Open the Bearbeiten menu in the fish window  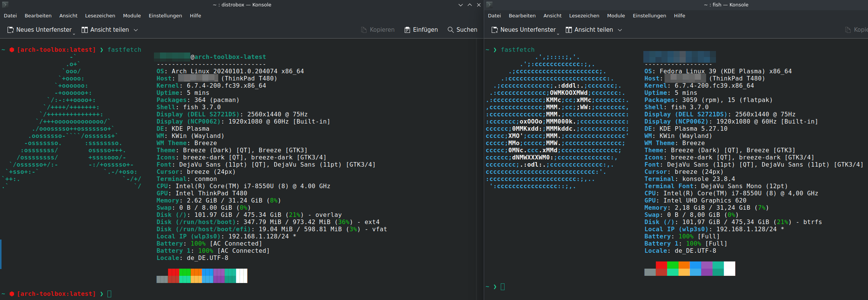[522, 15]
